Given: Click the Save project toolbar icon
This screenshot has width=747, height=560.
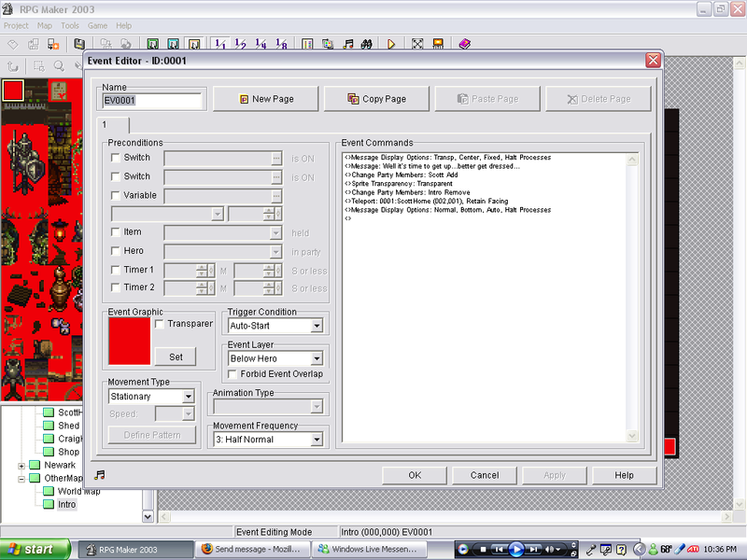Looking at the screenshot, I should click(x=79, y=44).
